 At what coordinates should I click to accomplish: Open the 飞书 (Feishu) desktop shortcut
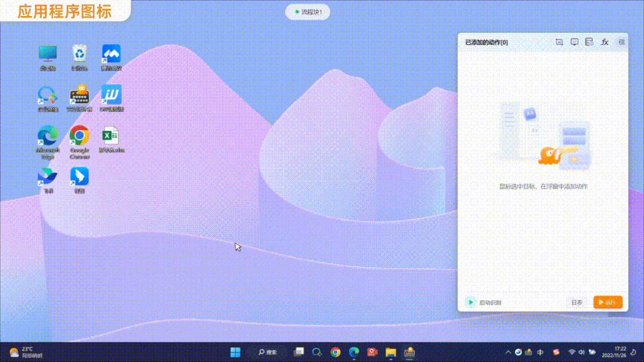click(48, 181)
